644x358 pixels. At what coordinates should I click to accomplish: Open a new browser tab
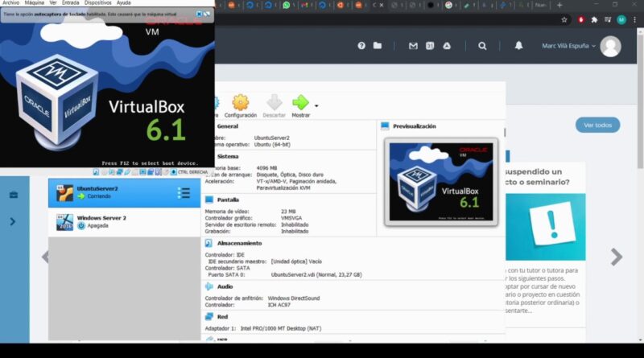click(x=559, y=6)
